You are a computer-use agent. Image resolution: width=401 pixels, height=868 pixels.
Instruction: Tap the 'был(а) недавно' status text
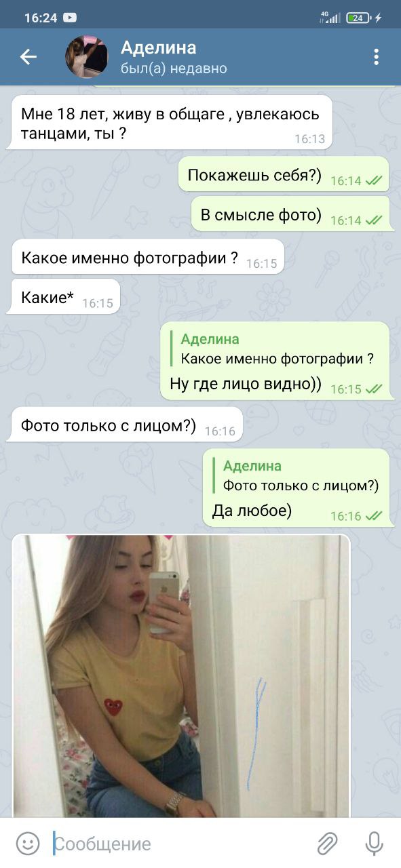(174, 68)
